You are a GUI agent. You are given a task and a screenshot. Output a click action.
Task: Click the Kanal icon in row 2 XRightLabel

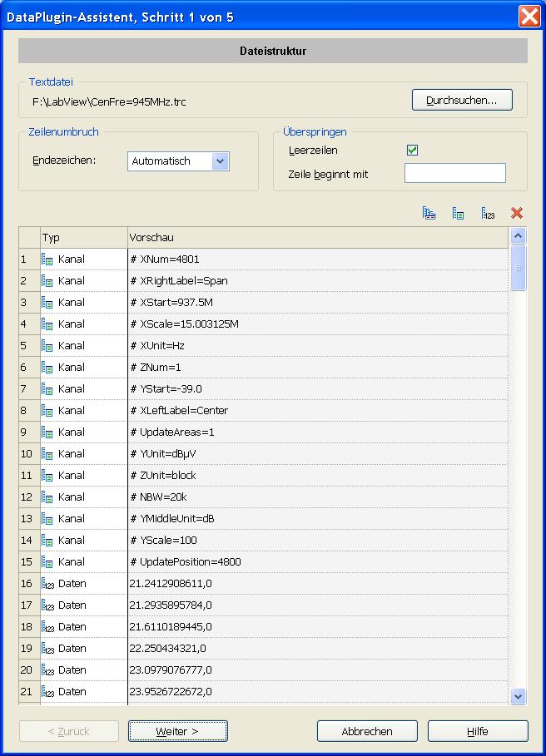(47, 281)
